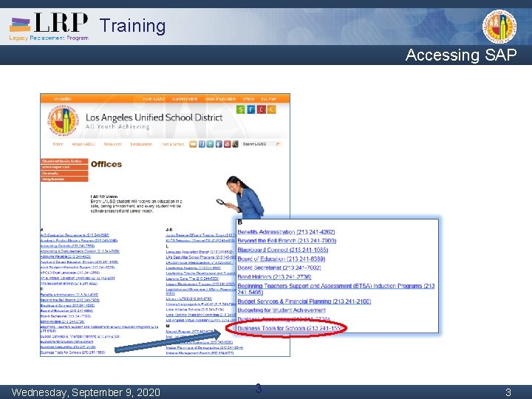Click Benefits Administration link in enlarged callout
The height and width of the screenshot is (399, 532).
(x=286, y=232)
